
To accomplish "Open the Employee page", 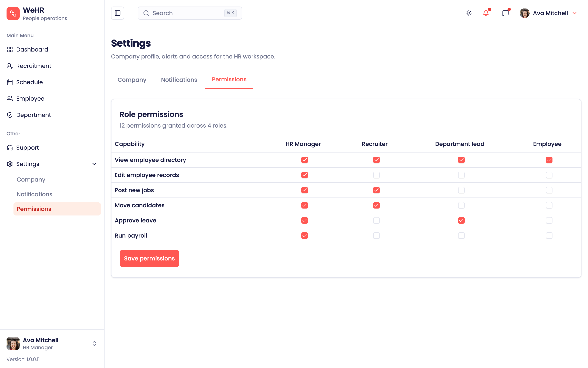I will pyautogui.click(x=52, y=99).
